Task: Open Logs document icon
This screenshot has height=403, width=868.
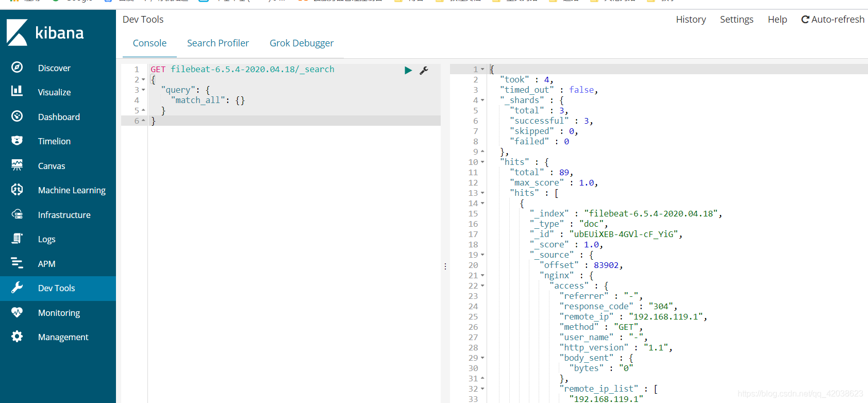Action: click(17, 239)
